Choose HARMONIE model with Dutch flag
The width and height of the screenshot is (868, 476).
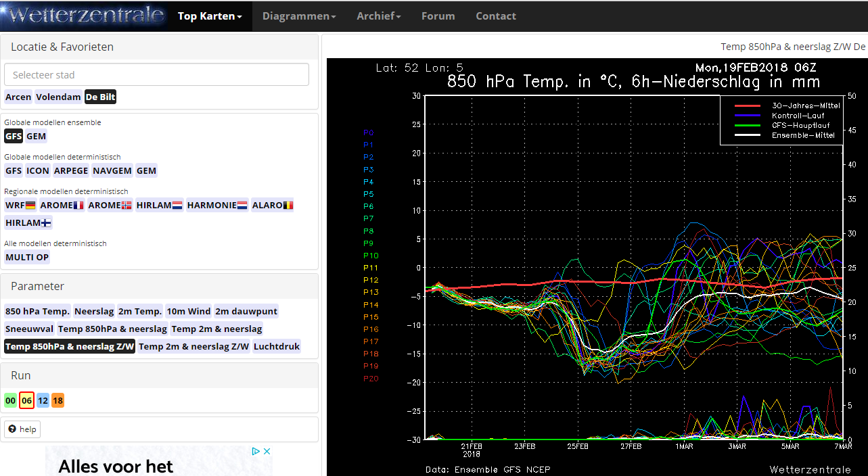[x=216, y=205]
